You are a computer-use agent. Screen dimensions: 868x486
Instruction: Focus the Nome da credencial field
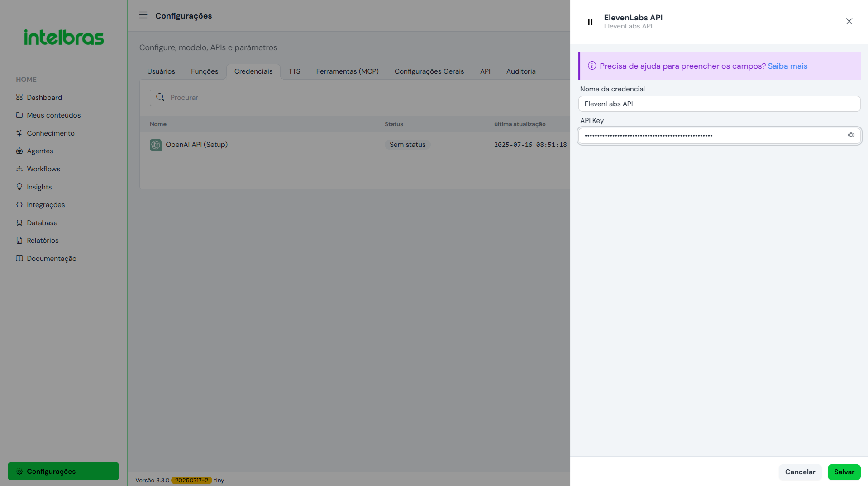coord(719,104)
